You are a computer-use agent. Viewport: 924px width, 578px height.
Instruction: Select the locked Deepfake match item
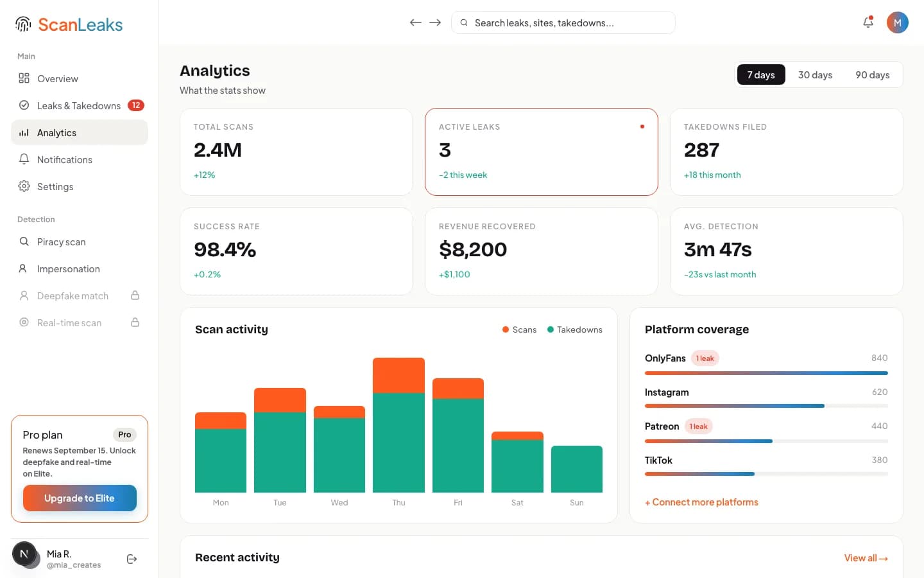[x=80, y=295]
